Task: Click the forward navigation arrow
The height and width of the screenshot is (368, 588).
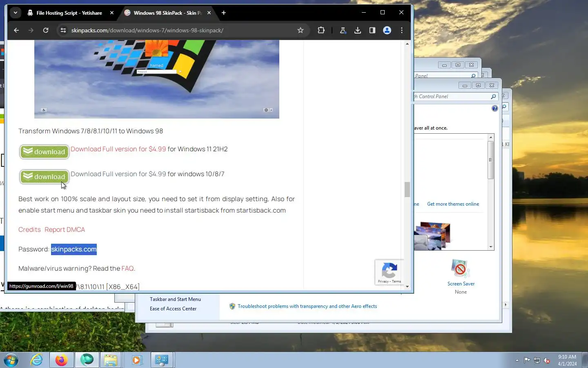Action: [31, 30]
